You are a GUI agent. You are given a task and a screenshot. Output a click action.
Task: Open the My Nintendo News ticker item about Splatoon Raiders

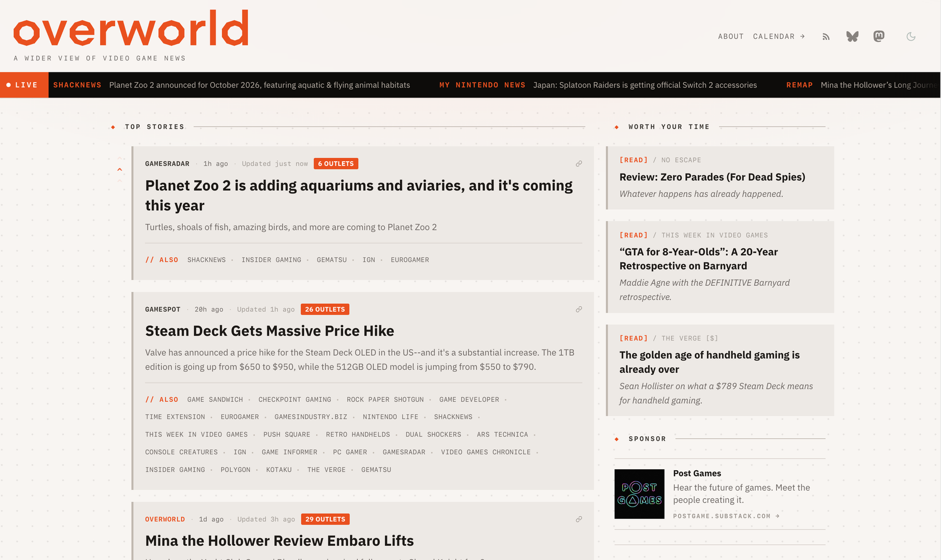coord(598,85)
